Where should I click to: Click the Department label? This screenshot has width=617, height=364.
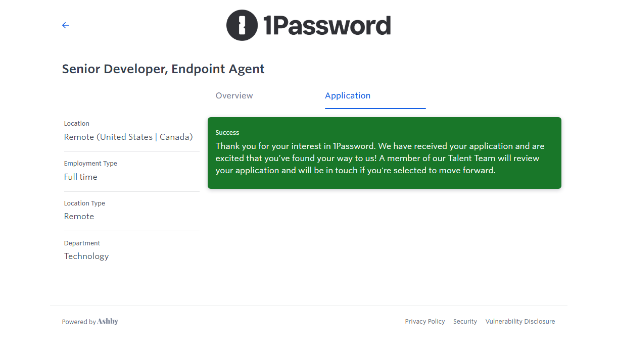pos(82,243)
